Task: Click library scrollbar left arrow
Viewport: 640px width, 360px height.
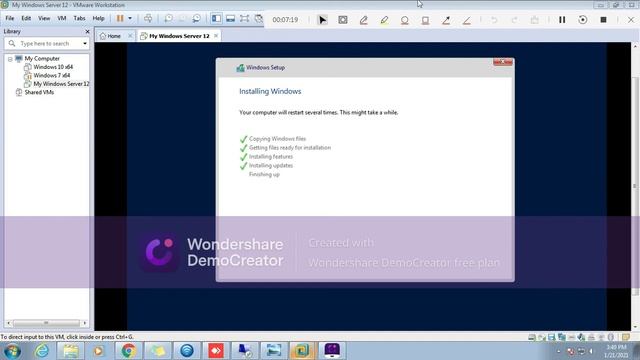Action: pyautogui.click(x=8, y=323)
